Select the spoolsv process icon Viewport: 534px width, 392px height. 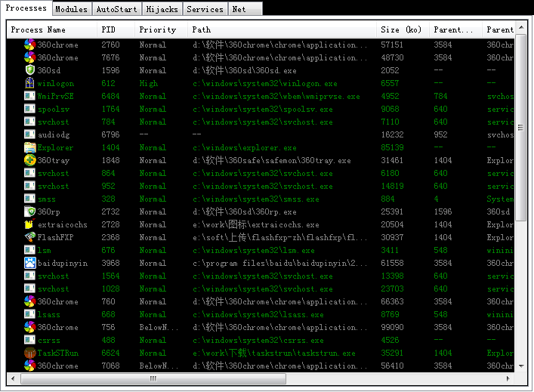pos(30,109)
